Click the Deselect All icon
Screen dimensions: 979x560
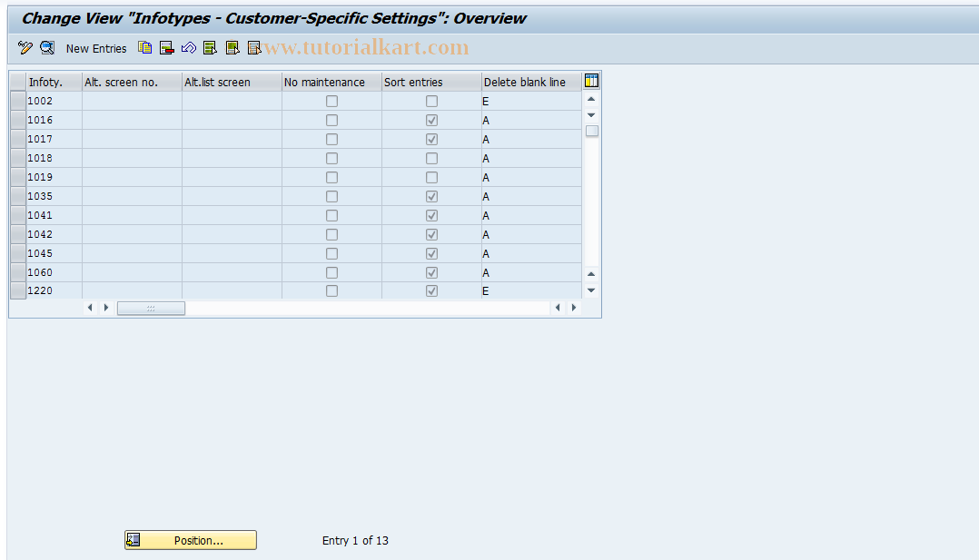coord(253,48)
